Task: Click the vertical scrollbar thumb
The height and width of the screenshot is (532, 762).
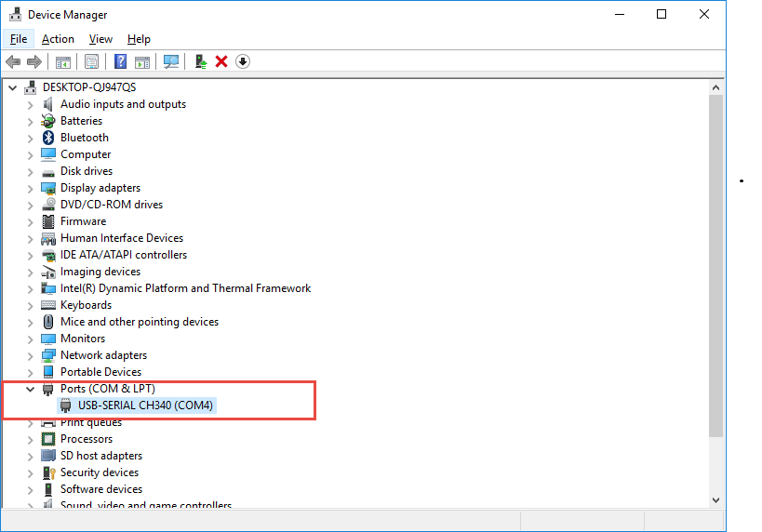Action: click(715, 266)
